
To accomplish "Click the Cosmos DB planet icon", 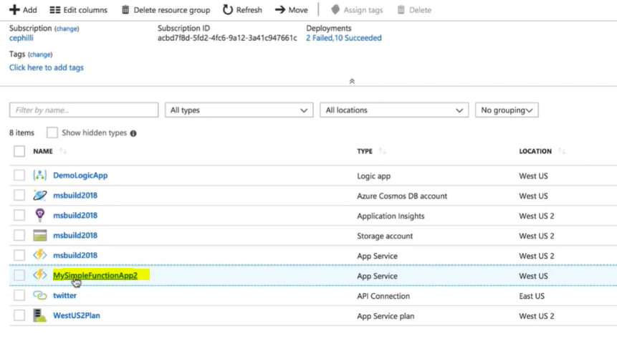I will coord(39,195).
